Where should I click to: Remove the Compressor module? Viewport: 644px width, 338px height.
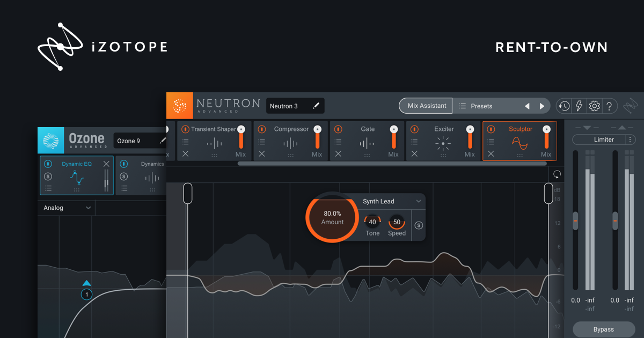tap(261, 154)
